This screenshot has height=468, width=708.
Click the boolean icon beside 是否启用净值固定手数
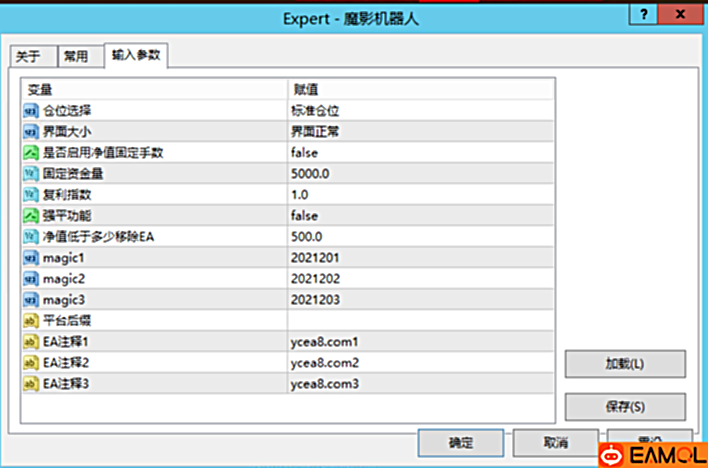click(30, 153)
